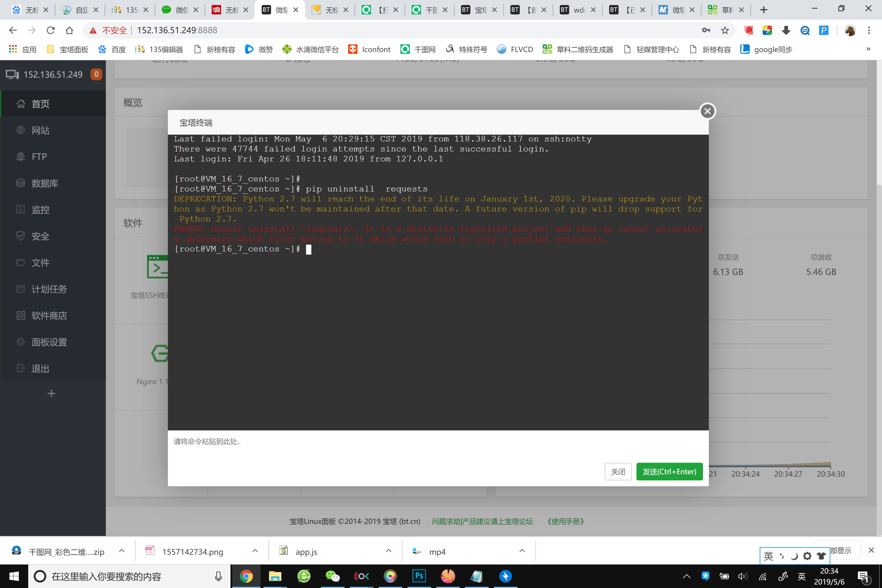Click the profile avatar in toolbar
This screenshot has width=882, height=588.
(x=850, y=30)
